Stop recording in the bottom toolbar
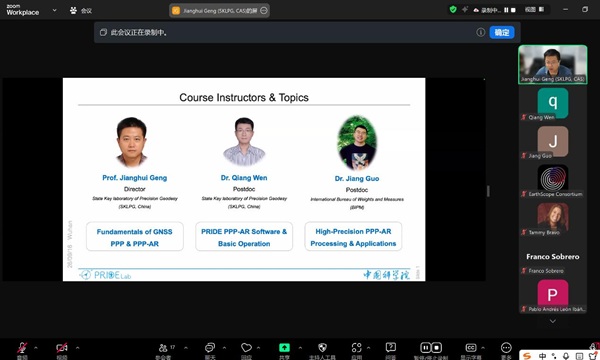The image size is (600, 360). pyautogui.click(x=437, y=347)
